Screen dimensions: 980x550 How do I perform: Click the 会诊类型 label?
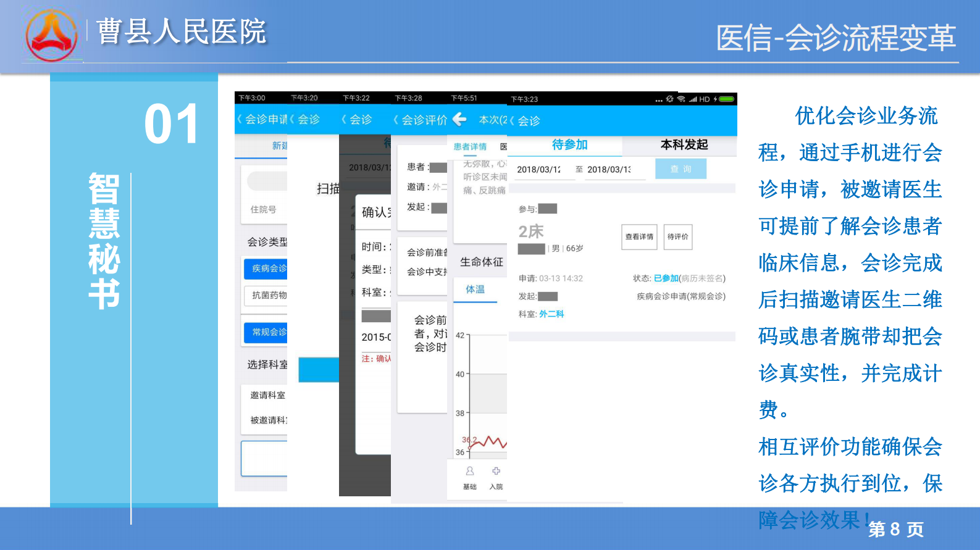pos(267,242)
